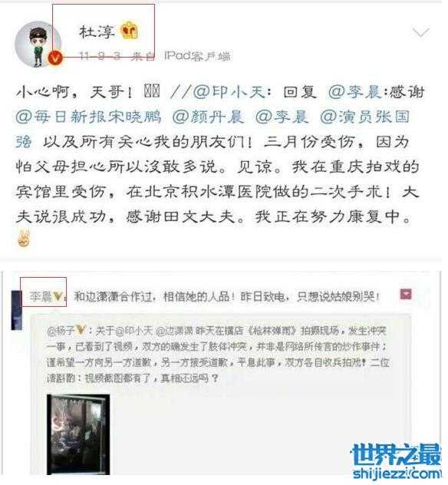Open 李晨 username in lower post
Image resolution: width=448 pixels, height=485 pixels.
point(41,297)
